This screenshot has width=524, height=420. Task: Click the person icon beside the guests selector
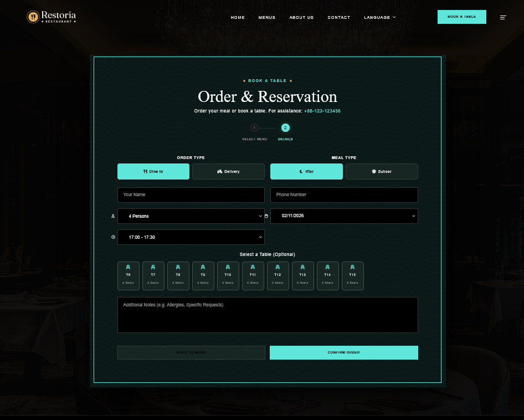pyautogui.click(x=113, y=216)
